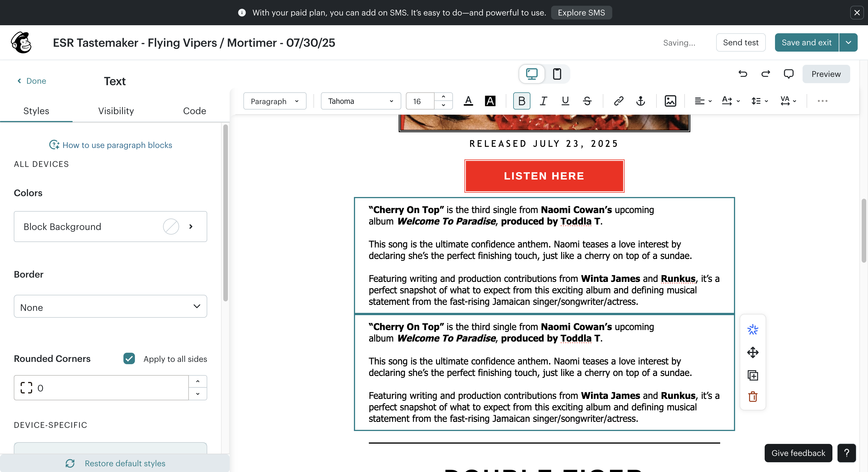The height and width of the screenshot is (472, 868).
Task: Open the Save and exit dropdown arrow
Action: pos(848,42)
